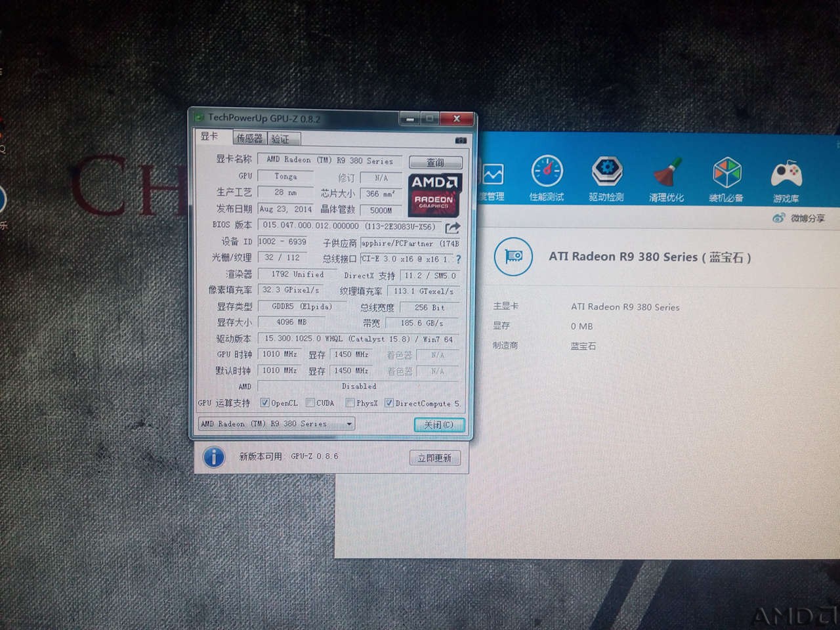Click the 查询 lookup button

tap(436, 162)
